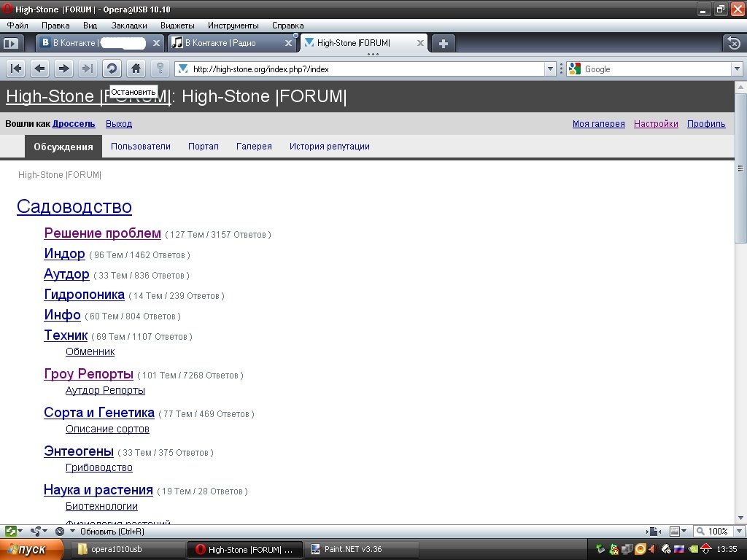This screenshot has width=747, height=560.
Task: Click the Пуск Start button
Action: tap(31, 550)
